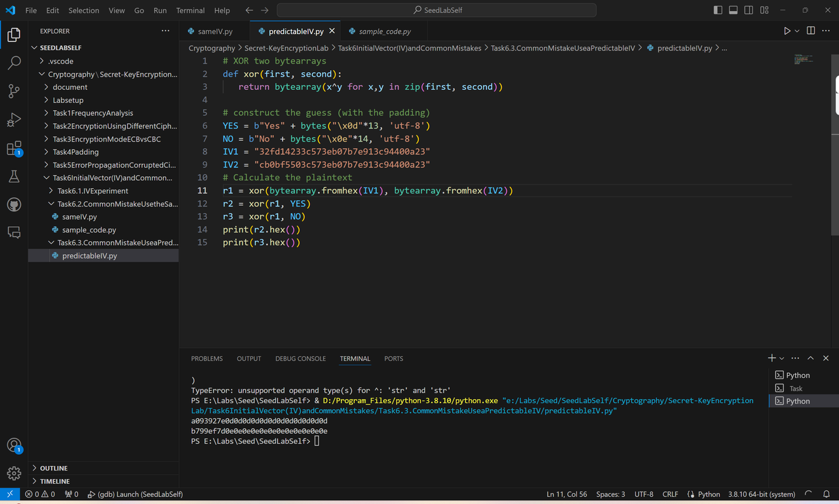This screenshot has width=839, height=504.
Task: Open the Explorer view in activity bar
Action: 14,35
